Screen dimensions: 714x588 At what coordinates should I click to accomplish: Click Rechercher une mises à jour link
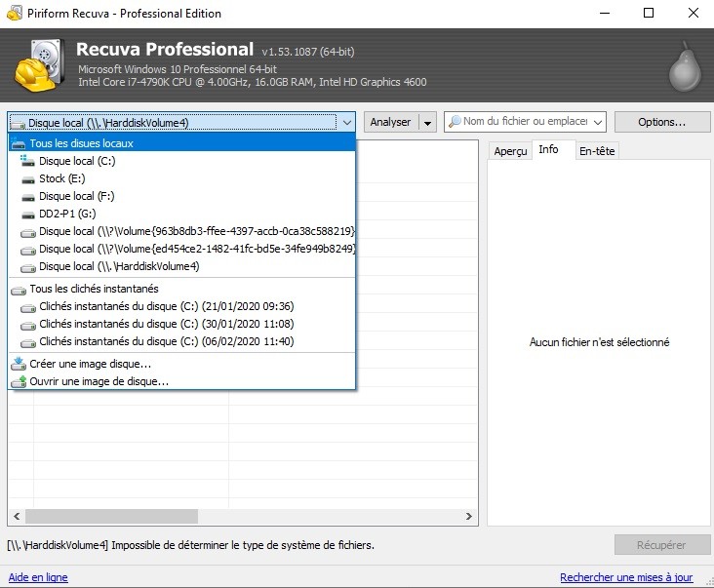click(626, 577)
